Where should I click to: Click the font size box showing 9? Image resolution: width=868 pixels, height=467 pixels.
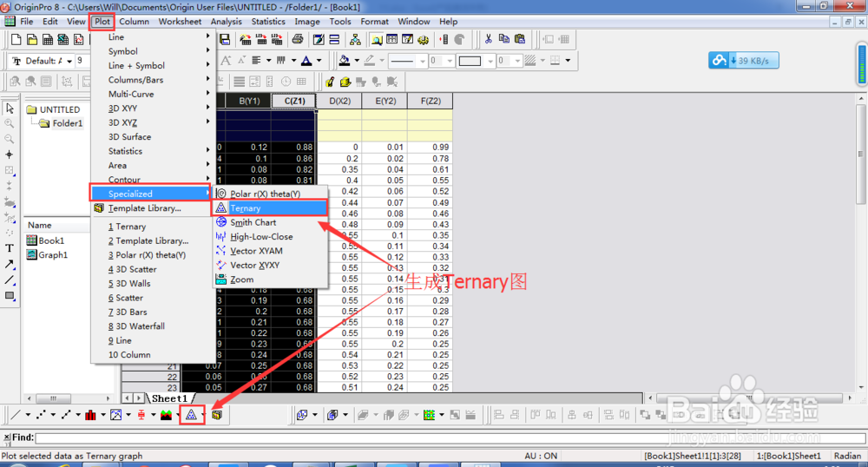[83, 61]
